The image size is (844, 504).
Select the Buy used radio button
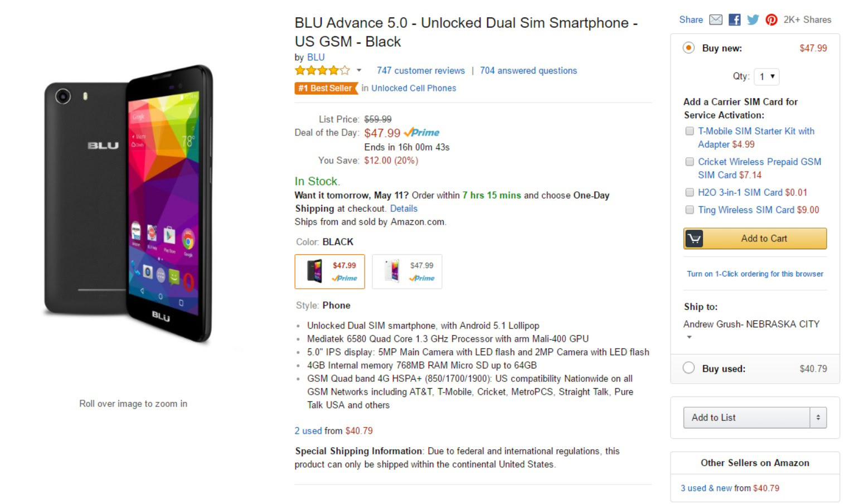click(x=689, y=368)
